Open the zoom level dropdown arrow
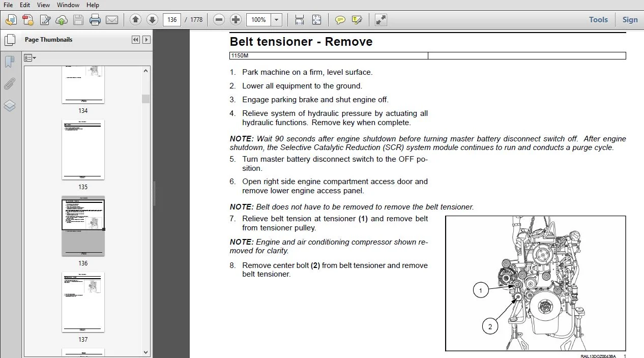644x358 pixels. [277, 20]
